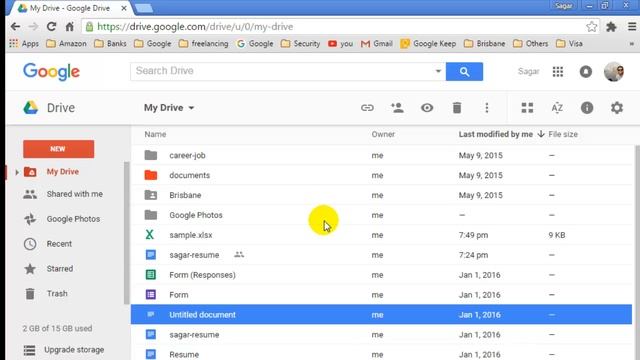Image resolution: width=640 pixels, height=360 pixels.
Task: Sort by the Name column header
Action: 155,134
